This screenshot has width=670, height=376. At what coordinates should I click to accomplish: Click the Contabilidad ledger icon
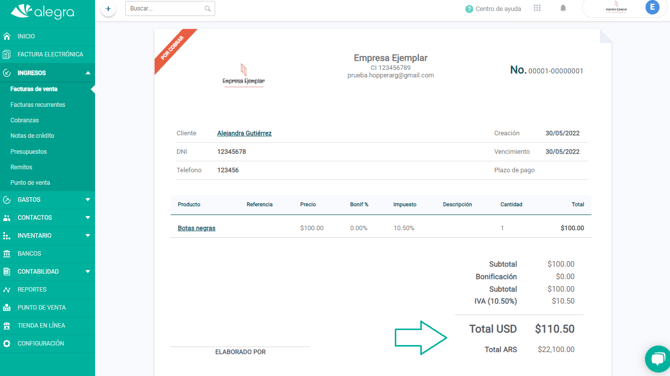click(6, 272)
